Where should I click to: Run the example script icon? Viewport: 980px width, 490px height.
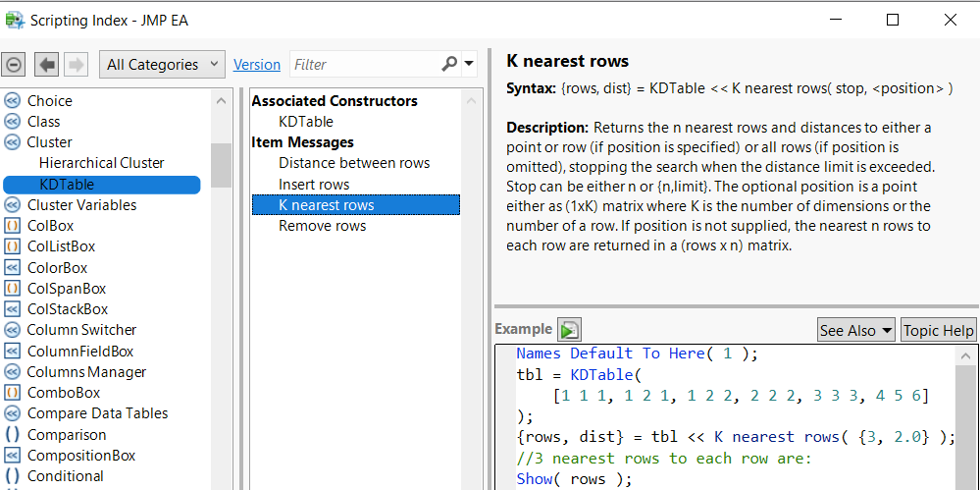click(x=569, y=329)
